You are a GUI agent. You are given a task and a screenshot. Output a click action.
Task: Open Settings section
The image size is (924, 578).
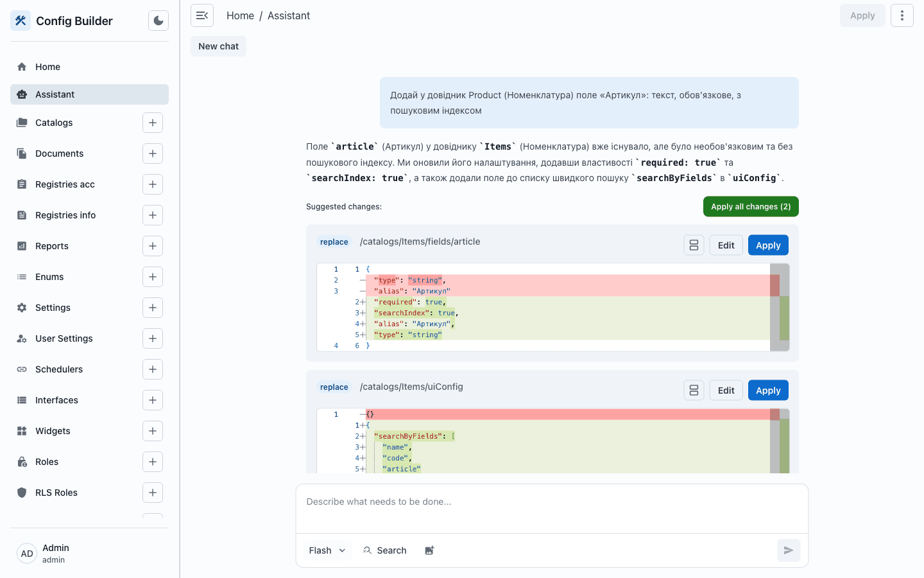pos(53,308)
